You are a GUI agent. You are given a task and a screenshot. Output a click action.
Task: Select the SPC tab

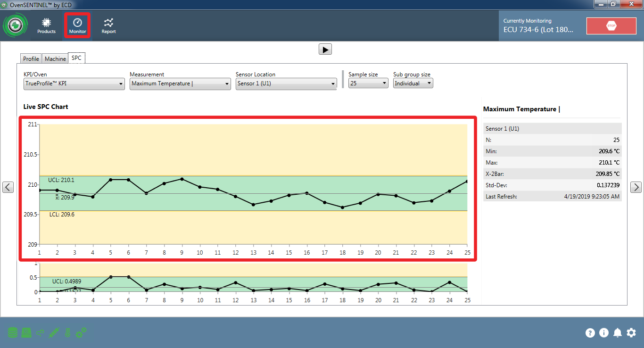pos(76,58)
